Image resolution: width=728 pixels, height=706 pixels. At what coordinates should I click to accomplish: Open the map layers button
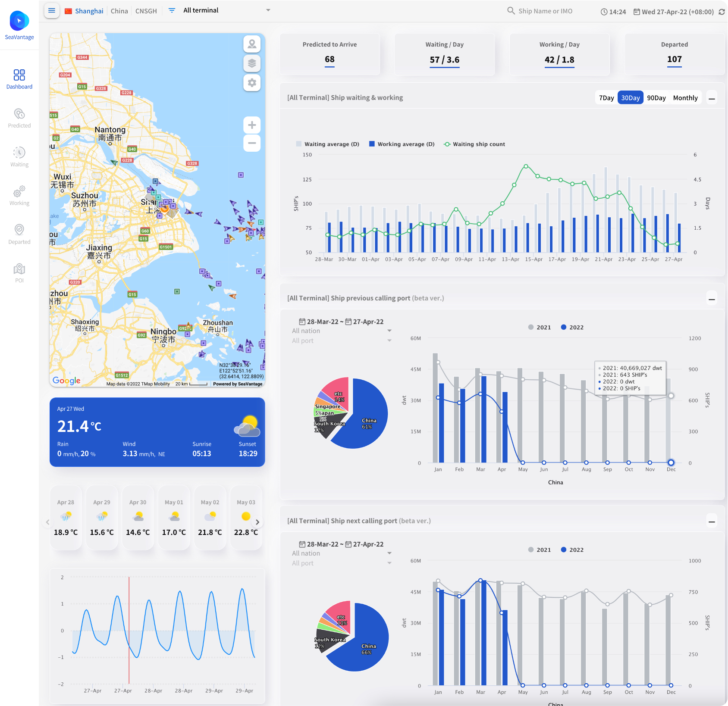(x=252, y=63)
